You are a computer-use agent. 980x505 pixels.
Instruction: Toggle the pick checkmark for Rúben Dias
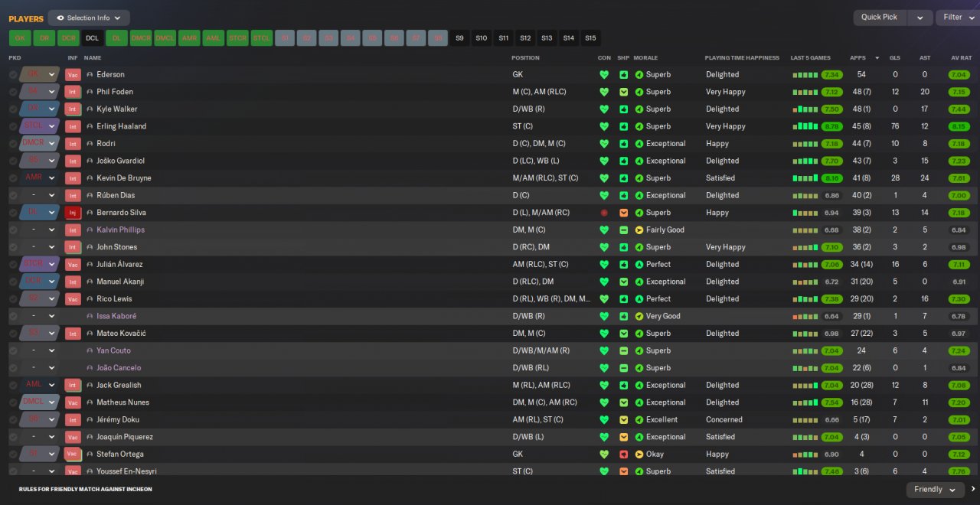click(13, 196)
